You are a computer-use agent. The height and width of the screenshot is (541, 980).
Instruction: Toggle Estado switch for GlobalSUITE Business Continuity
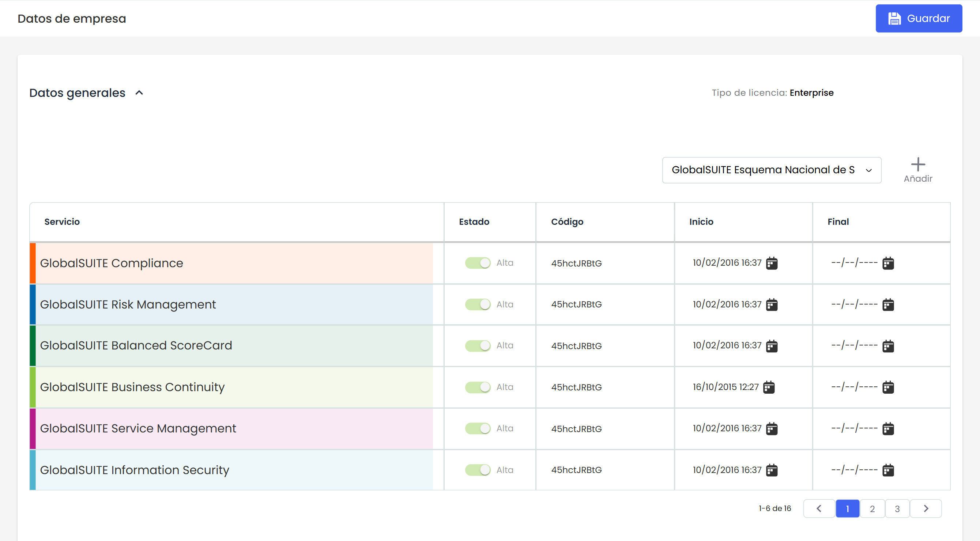pos(478,387)
